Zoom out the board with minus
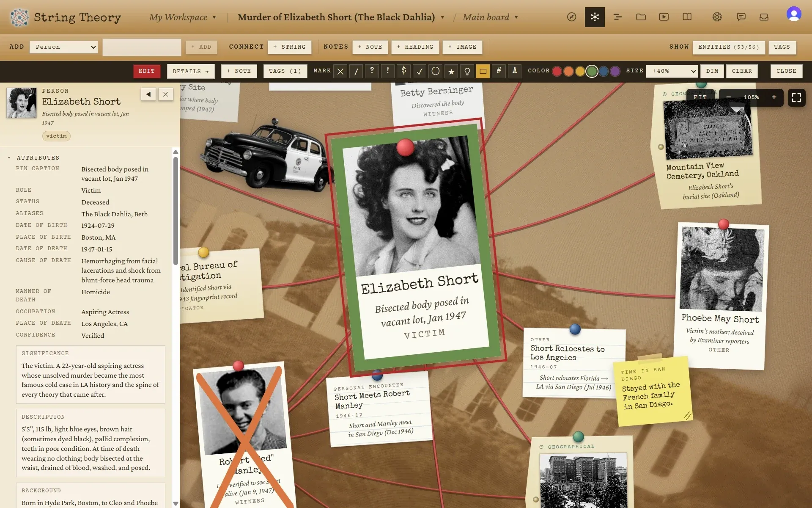The image size is (812, 508). (x=728, y=97)
